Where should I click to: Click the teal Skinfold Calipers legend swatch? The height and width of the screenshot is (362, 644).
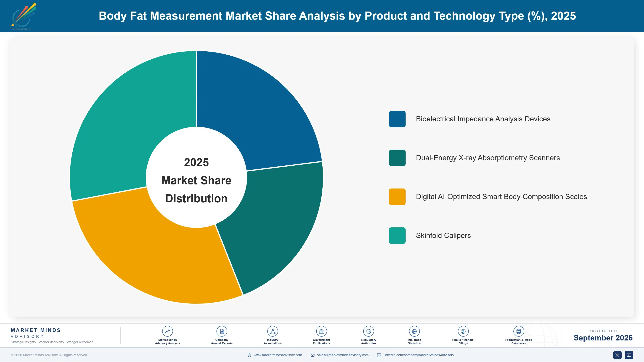click(x=397, y=235)
